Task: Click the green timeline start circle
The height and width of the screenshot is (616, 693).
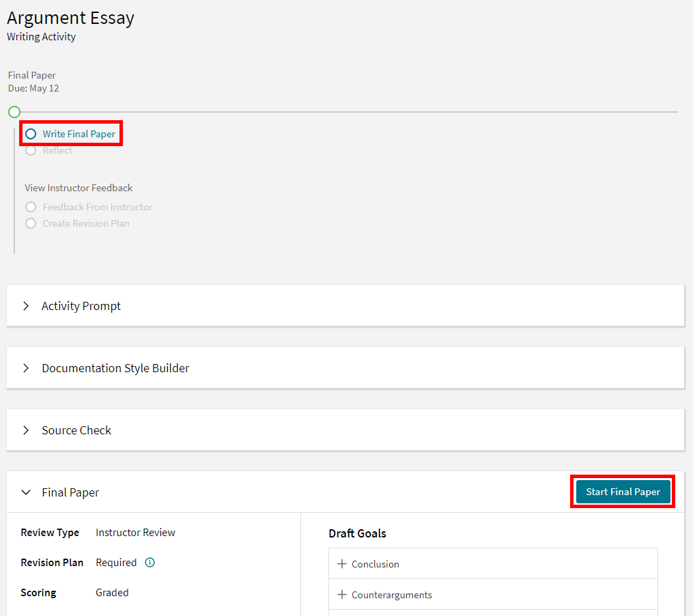Action: click(x=14, y=112)
